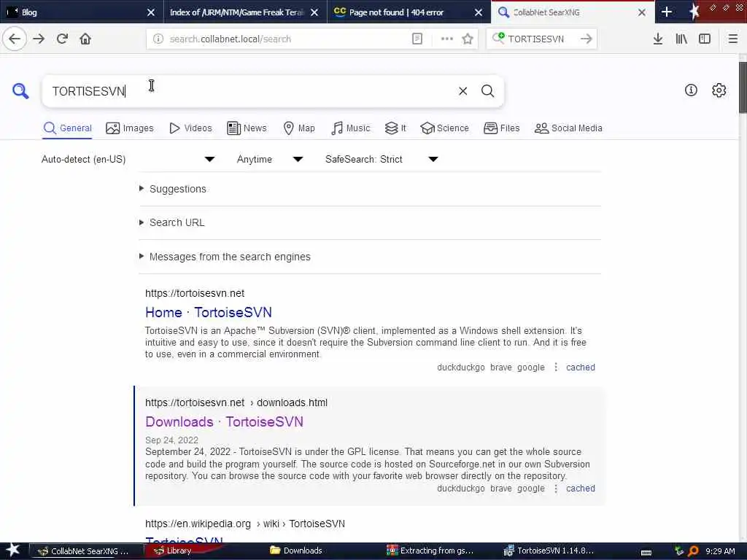Open the browser downloads panel
The width and height of the screenshot is (747, 560).
coord(658,39)
